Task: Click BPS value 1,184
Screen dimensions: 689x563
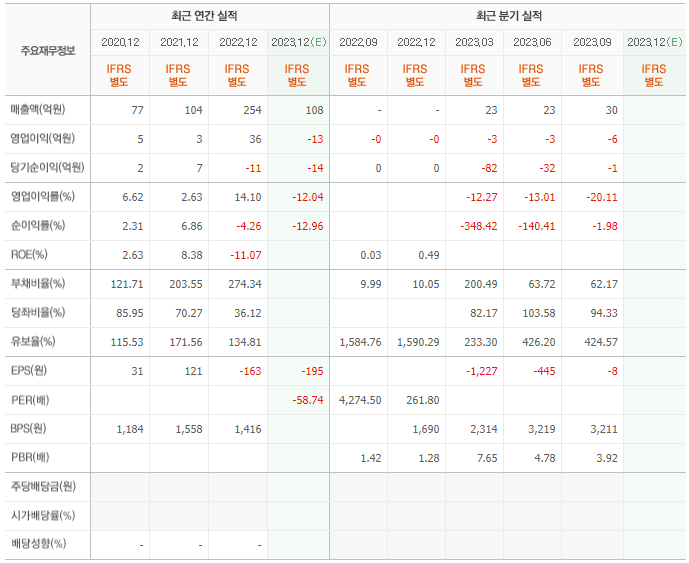Action: tap(130, 429)
